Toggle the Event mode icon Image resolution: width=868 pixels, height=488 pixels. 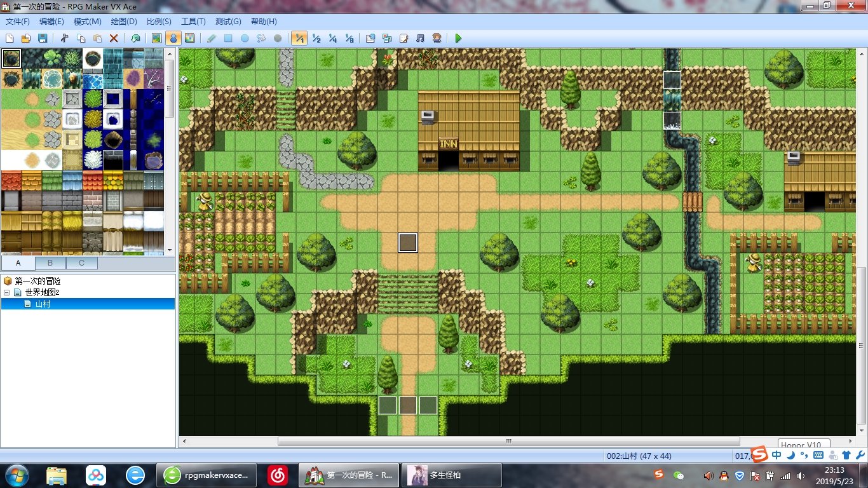tap(173, 38)
